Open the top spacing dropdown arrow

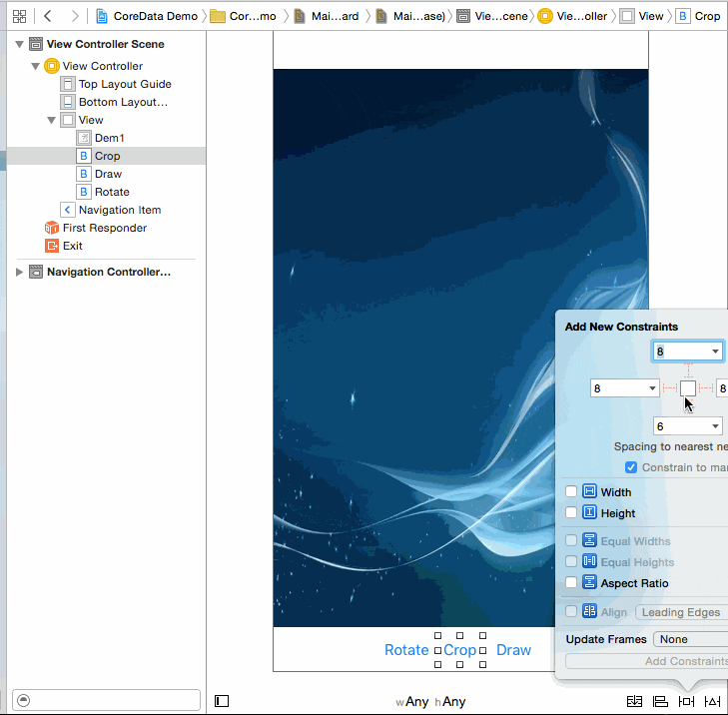click(x=715, y=352)
